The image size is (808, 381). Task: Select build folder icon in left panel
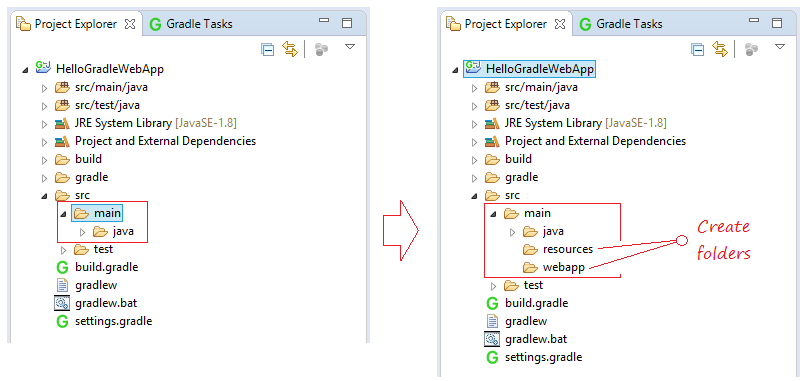pyautogui.click(x=62, y=159)
